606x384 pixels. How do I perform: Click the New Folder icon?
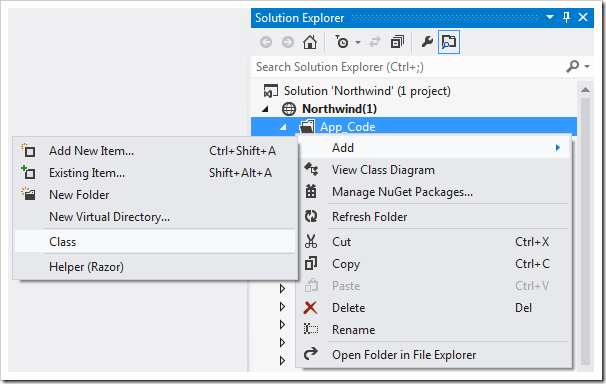click(x=28, y=194)
